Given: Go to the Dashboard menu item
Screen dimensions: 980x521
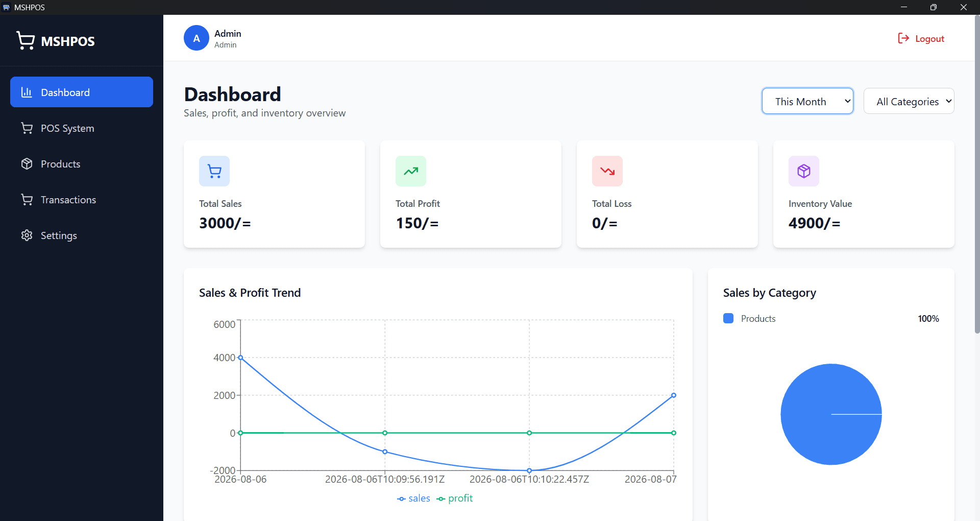Looking at the screenshot, I should [82, 92].
